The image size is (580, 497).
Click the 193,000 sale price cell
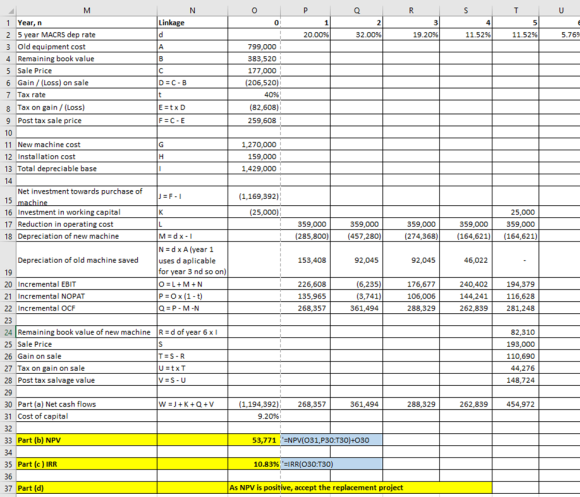(516, 344)
